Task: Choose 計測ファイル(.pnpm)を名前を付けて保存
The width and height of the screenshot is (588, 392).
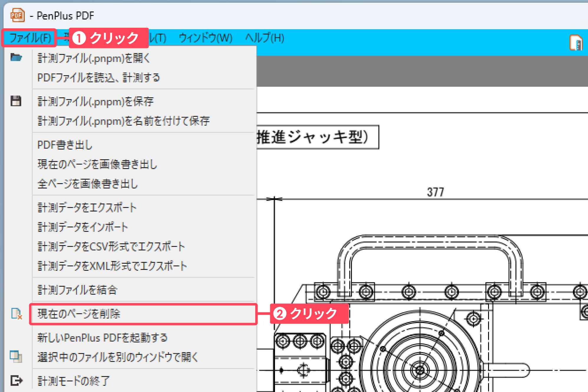Action: [123, 121]
